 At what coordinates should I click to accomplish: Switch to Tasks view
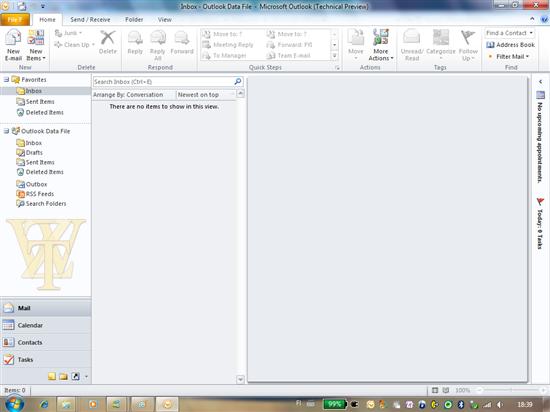click(x=46, y=359)
